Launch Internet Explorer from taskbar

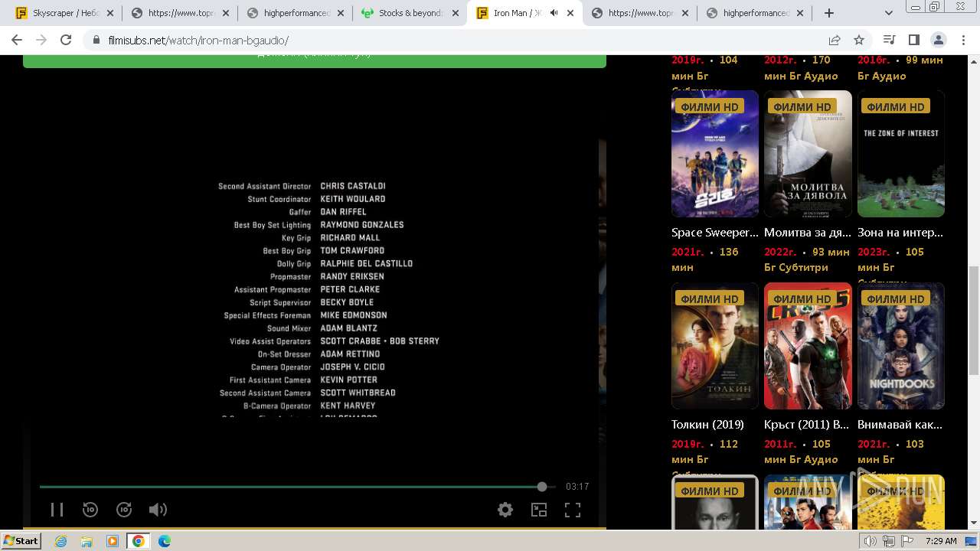[61, 541]
